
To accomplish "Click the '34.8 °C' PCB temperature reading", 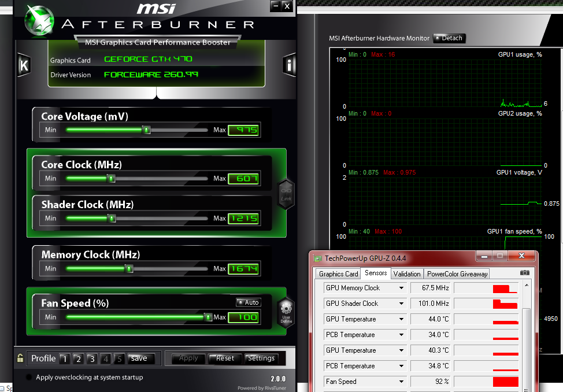I will 438,366.
